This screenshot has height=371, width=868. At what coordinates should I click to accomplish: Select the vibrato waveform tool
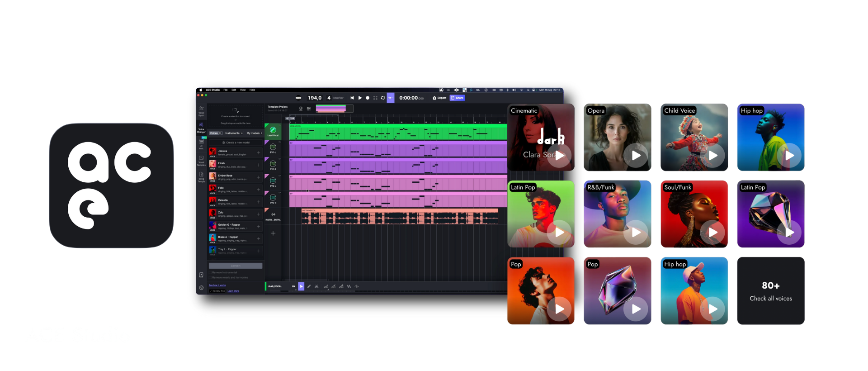tap(349, 286)
